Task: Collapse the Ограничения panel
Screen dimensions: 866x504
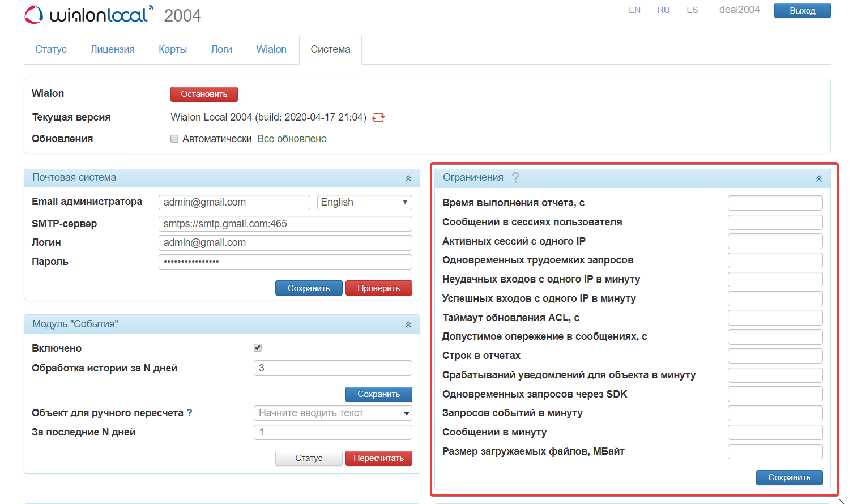Action: pos(818,178)
